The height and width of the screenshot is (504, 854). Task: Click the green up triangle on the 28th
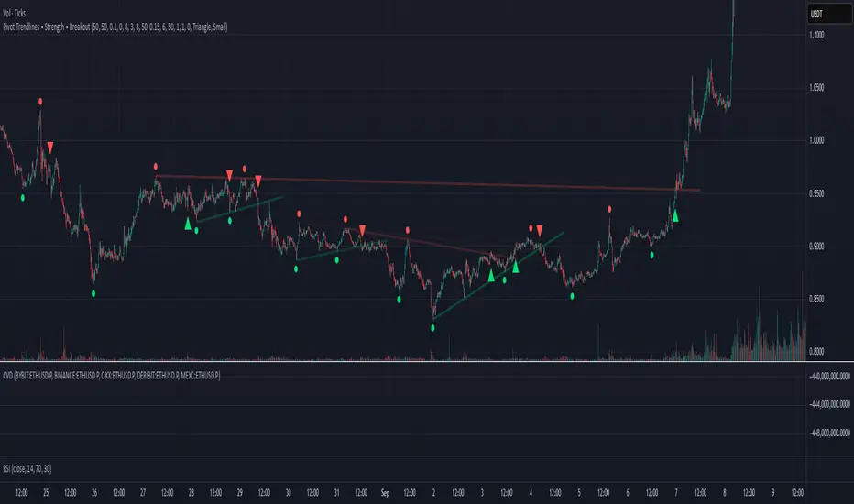click(188, 224)
